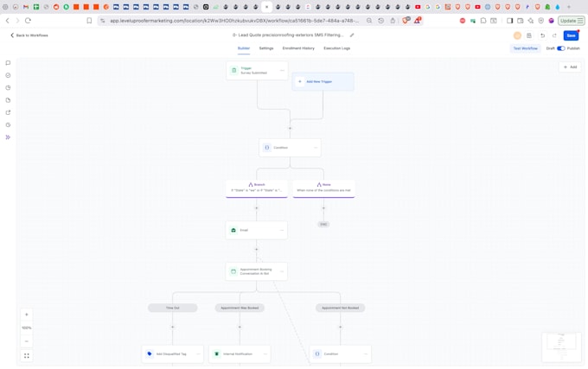The width and height of the screenshot is (588, 369).
Task: Switch to the Gmail browser tab
Action: click(x=25, y=7)
